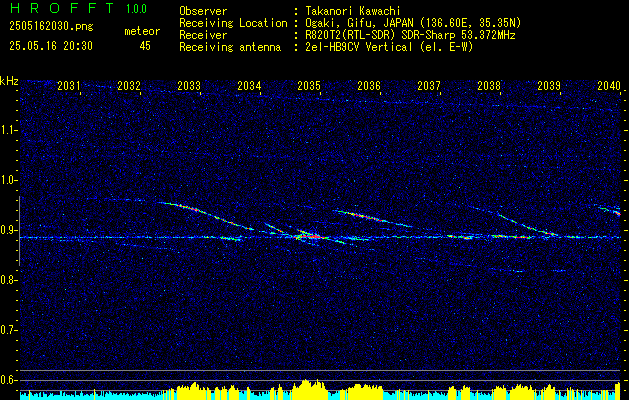
Task: Click the coordinates (136.60E, 35.35N)
Action: click(x=469, y=23)
